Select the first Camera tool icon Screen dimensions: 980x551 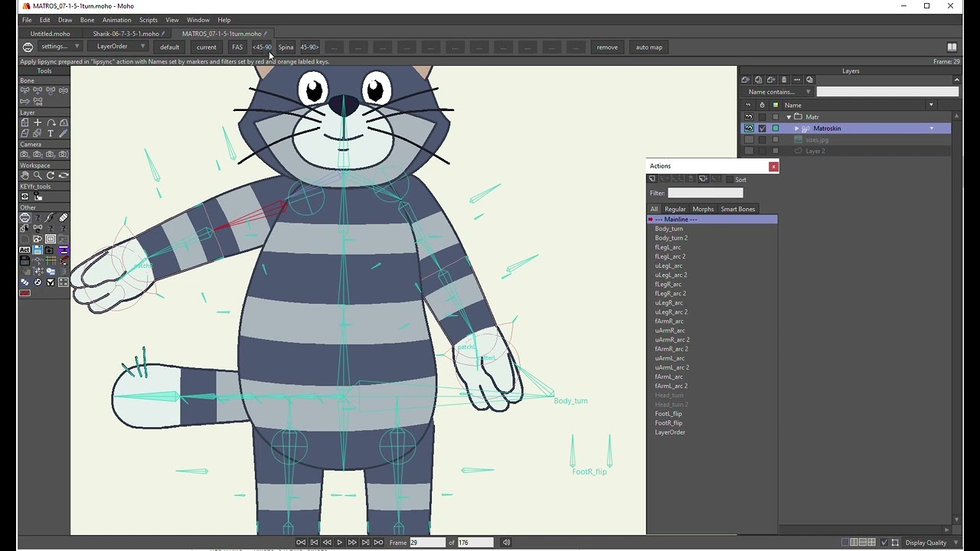[24, 154]
